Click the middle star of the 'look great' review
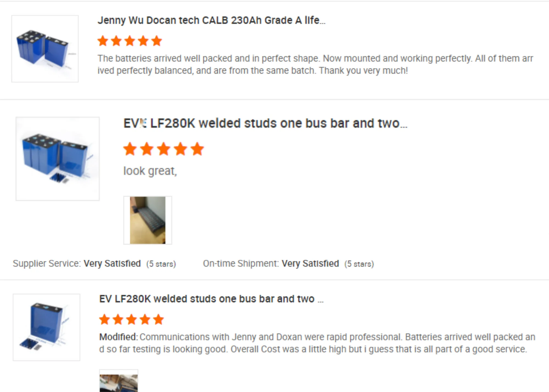This screenshot has height=392, width=549. (164, 149)
